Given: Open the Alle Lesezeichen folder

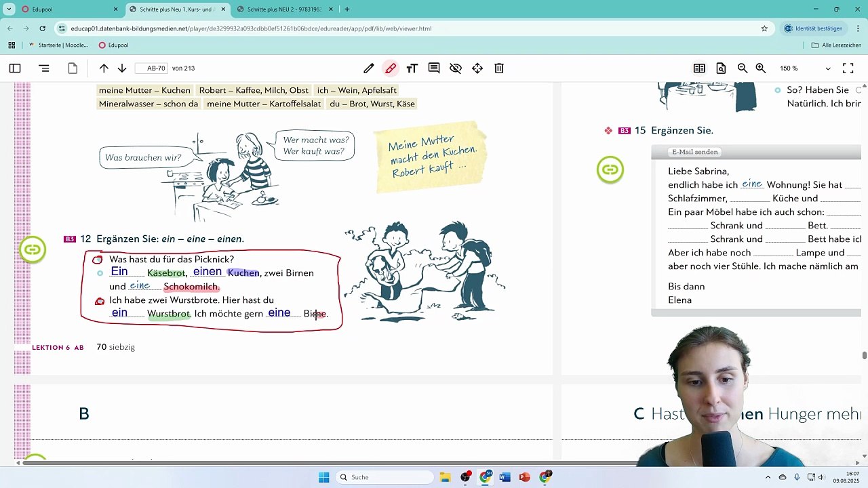Looking at the screenshot, I should click(836, 45).
